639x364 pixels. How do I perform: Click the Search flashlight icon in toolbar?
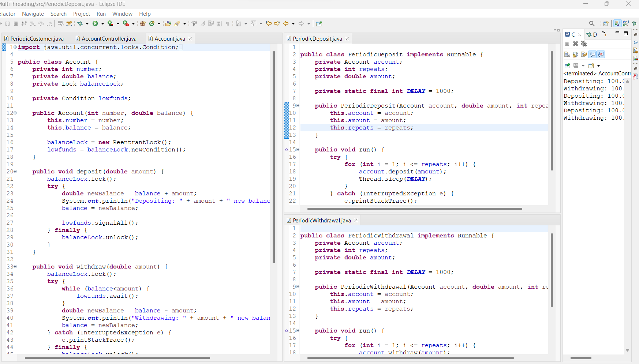[177, 23]
